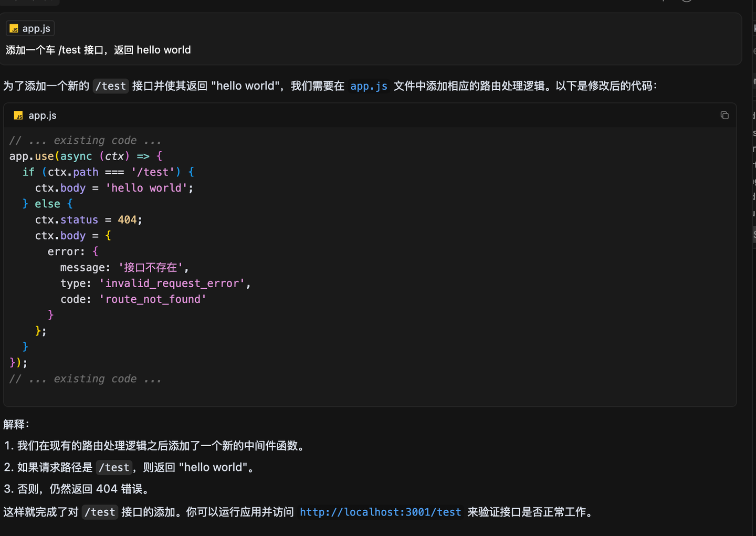Click the 'route_not_found' code string
The height and width of the screenshot is (536, 756).
click(x=153, y=299)
